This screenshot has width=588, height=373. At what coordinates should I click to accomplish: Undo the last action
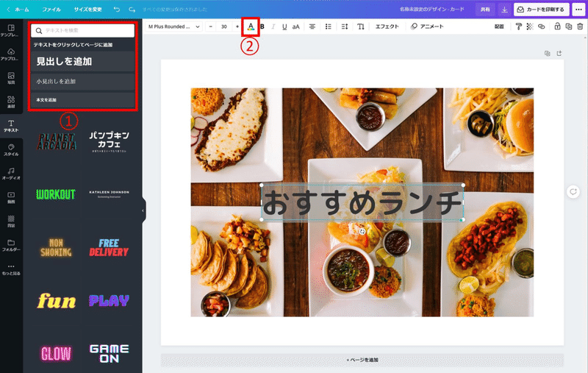[117, 10]
